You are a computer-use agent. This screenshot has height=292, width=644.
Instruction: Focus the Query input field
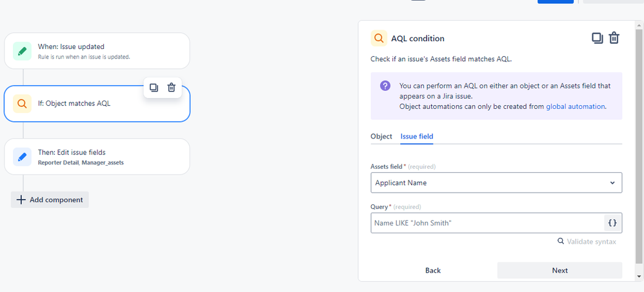click(x=487, y=223)
